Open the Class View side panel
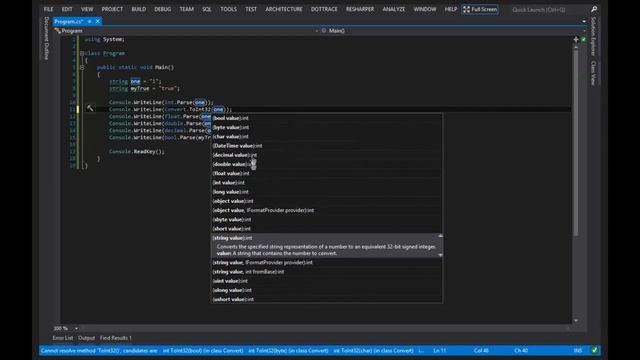 [593, 73]
